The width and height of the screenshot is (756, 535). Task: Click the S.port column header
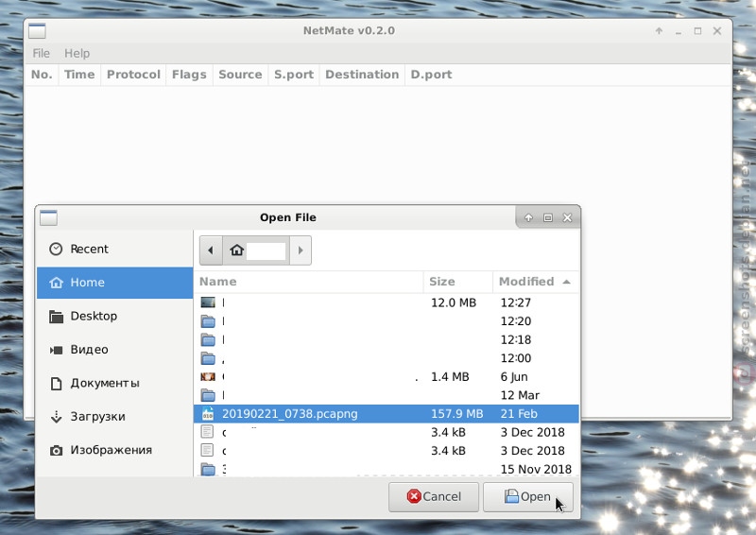[294, 75]
